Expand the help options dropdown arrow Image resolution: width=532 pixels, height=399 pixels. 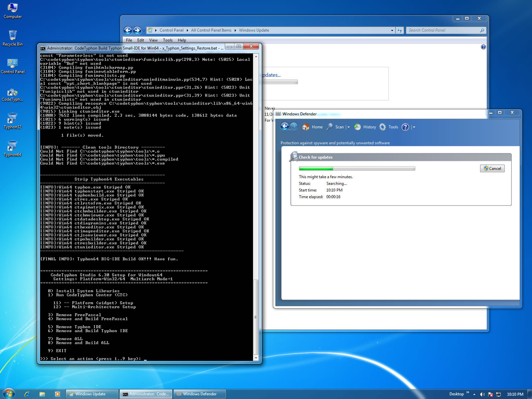(x=414, y=127)
